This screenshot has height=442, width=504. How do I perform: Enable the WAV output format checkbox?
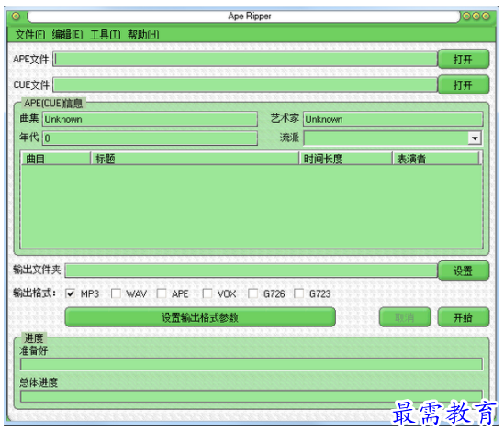coord(116,293)
